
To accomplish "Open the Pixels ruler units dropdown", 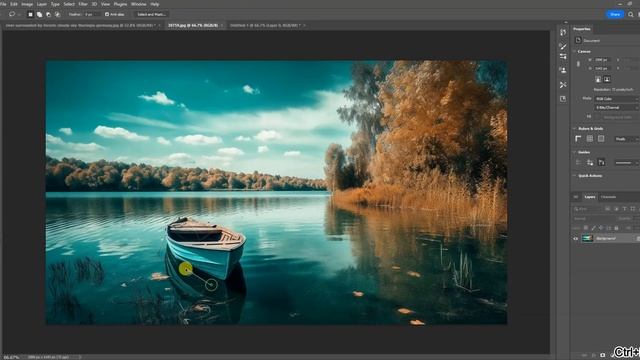I will [x=627, y=139].
